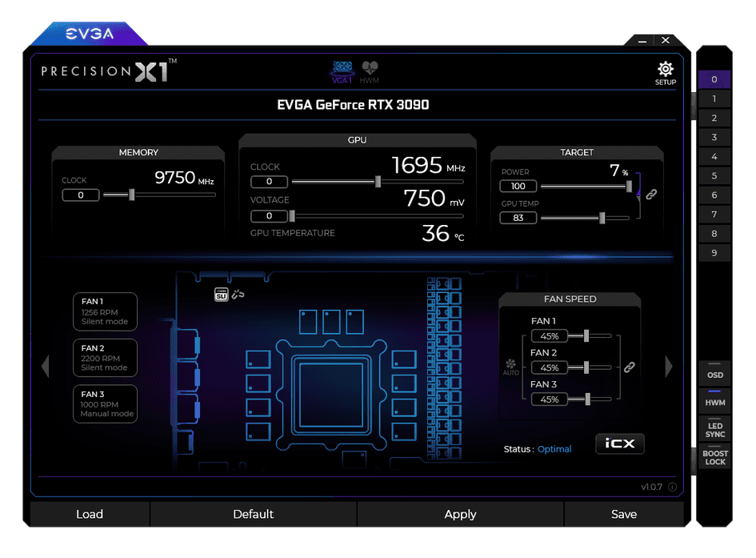Select profile slot 5 in the sidebar
This screenshot has width=756, height=558.
tap(714, 175)
